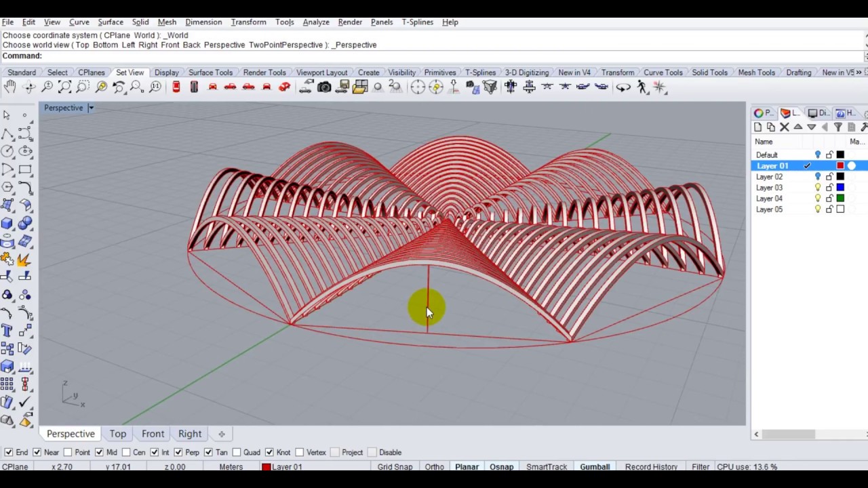The height and width of the screenshot is (488, 868).
Task: Open the Mesh Tools toolbar tab
Action: [x=756, y=73]
